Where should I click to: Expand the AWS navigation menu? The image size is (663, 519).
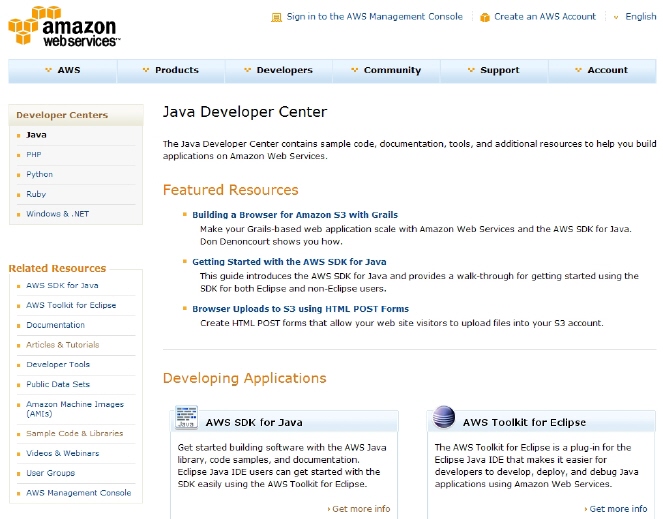(x=63, y=70)
